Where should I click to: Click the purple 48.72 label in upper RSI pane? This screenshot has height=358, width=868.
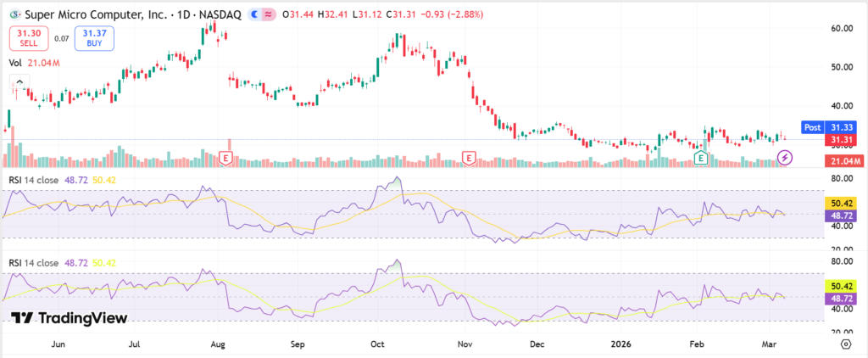(x=841, y=215)
